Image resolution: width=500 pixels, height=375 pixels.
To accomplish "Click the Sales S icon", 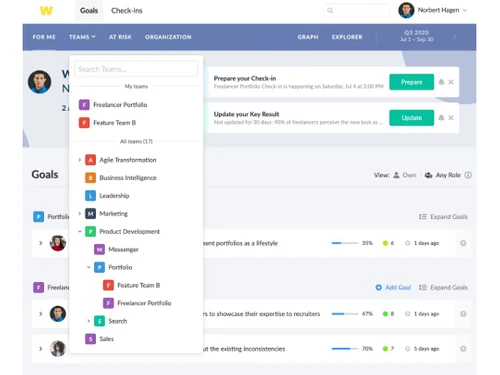I will (90, 339).
